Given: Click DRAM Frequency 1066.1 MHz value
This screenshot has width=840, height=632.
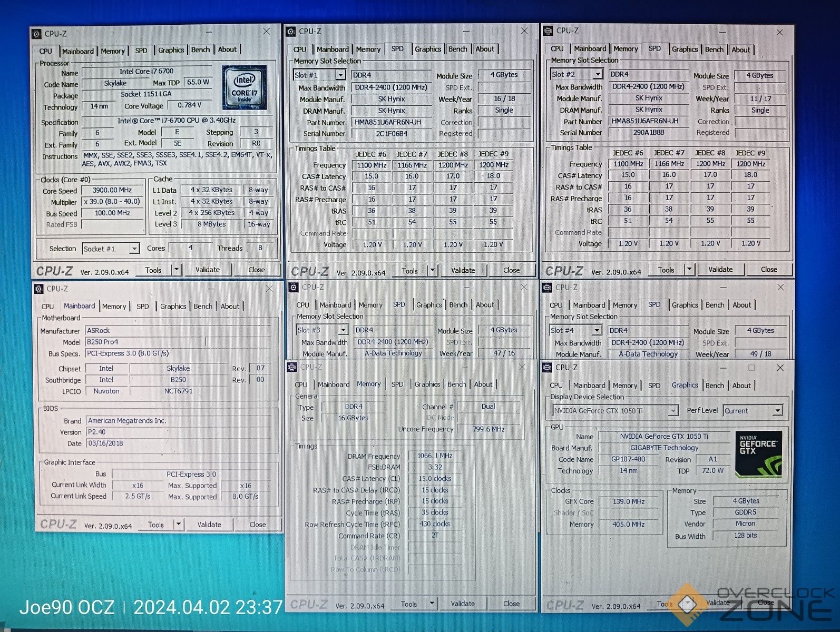Looking at the screenshot, I should coord(435,456).
